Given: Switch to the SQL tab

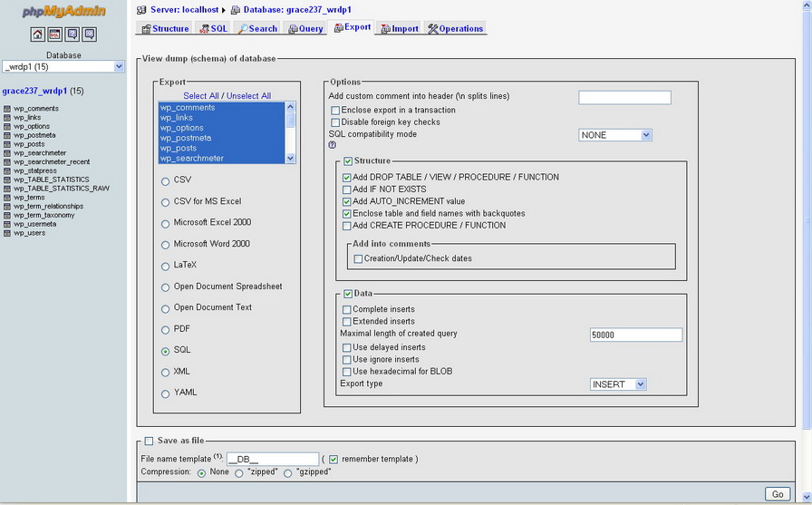Looking at the screenshot, I should 214,28.
